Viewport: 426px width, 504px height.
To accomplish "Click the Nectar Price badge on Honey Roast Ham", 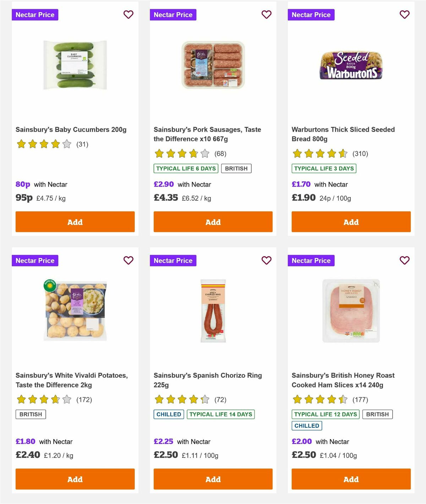I will pos(311,260).
